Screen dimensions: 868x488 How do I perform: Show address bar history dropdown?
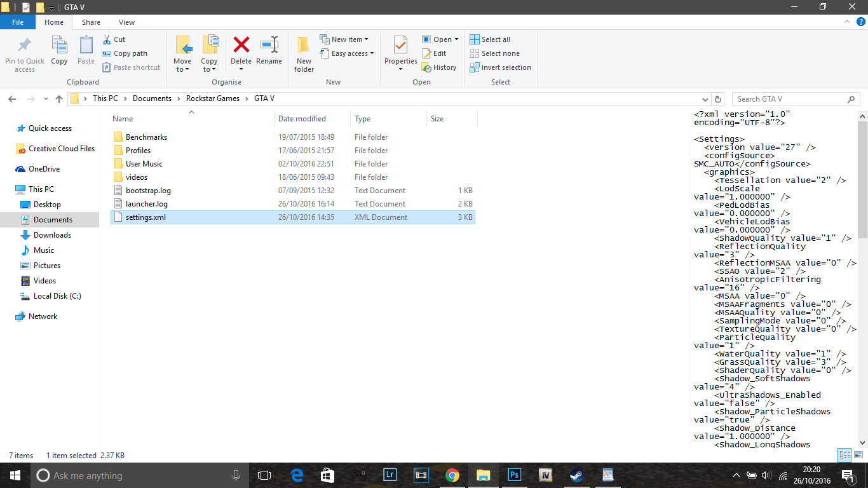(x=705, y=99)
